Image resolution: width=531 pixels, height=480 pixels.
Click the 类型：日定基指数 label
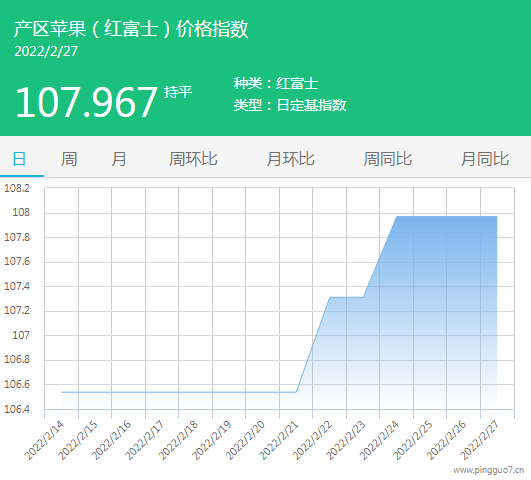pyautogui.click(x=290, y=105)
